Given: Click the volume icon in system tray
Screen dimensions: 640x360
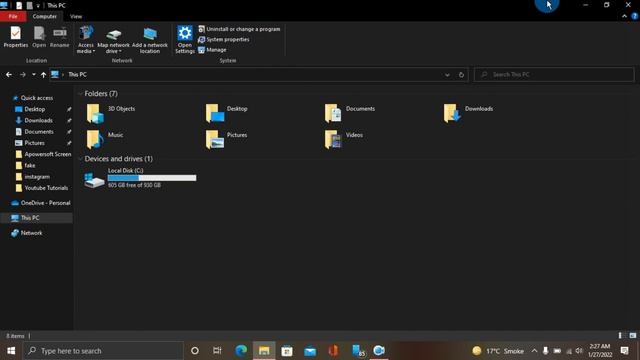Looking at the screenshot, I should click(x=579, y=351).
